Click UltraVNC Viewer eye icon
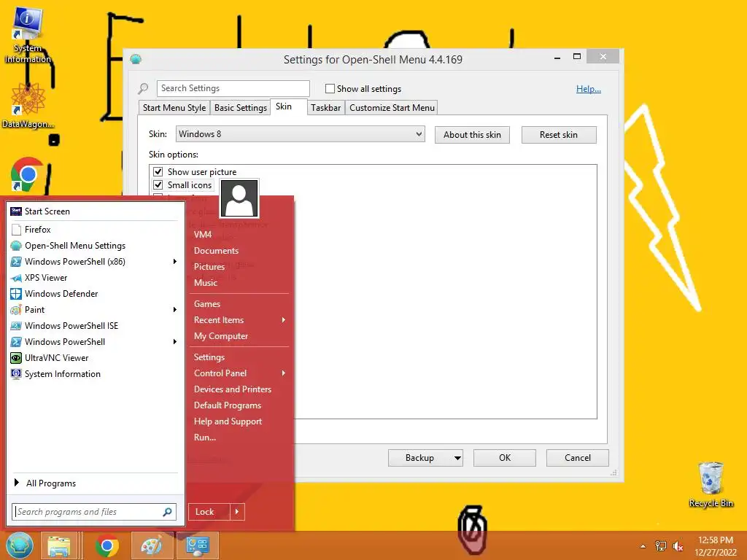The height and width of the screenshot is (560, 747). click(x=16, y=358)
